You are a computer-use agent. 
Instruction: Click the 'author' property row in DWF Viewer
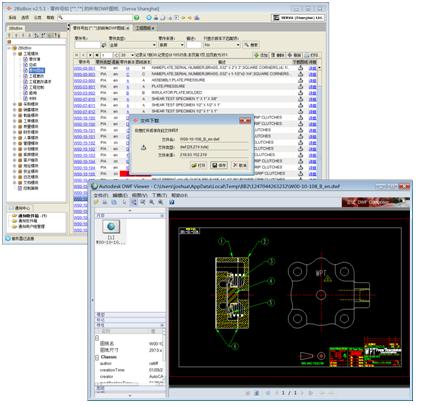coord(130,364)
